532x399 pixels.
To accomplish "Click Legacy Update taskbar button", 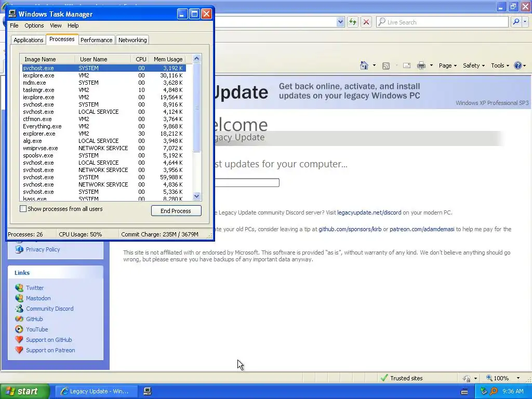I will pyautogui.click(x=96, y=391).
